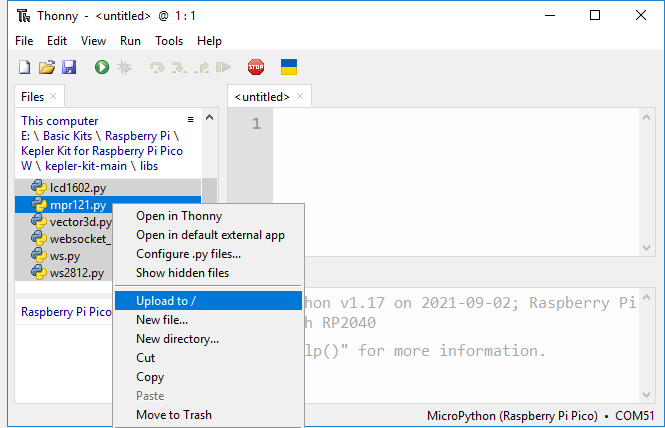
Task: Click the Thonny app icon in title bar
Action: click(x=24, y=16)
